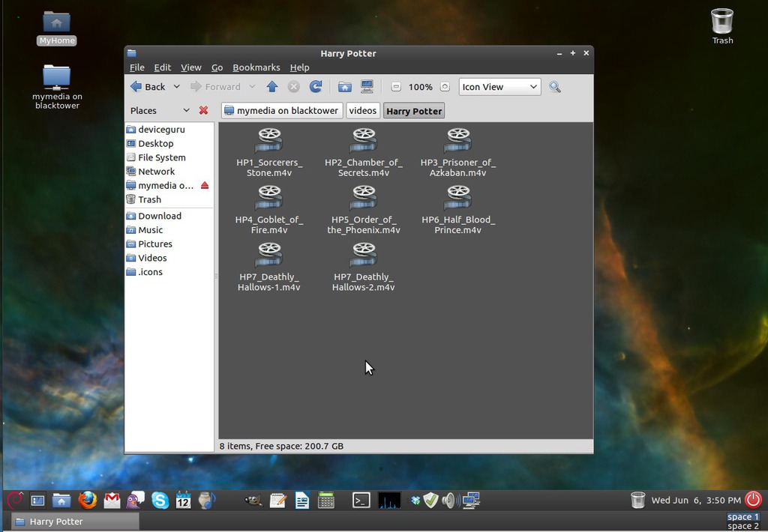This screenshot has height=532, width=768.
Task: Go back using the Back arrow button
Action: 148,87
